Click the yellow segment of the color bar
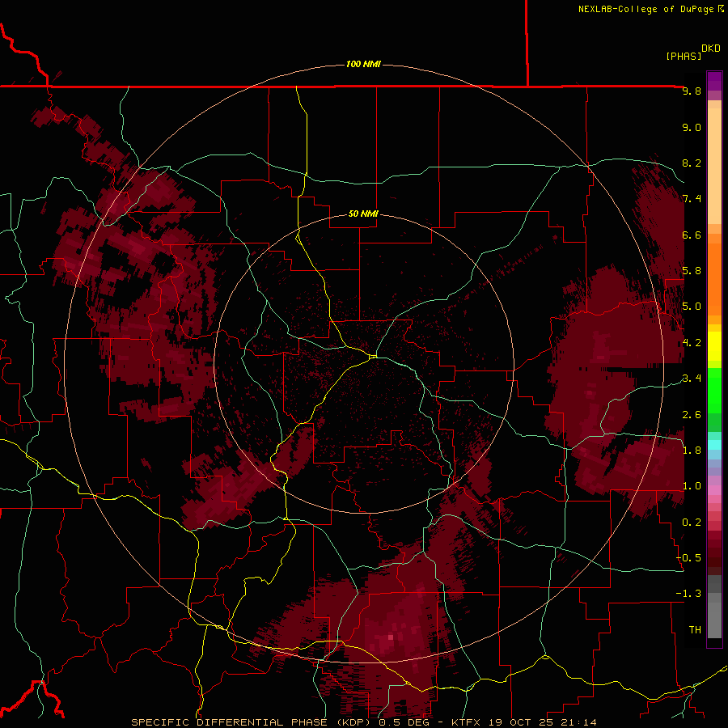 click(x=714, y=346)
